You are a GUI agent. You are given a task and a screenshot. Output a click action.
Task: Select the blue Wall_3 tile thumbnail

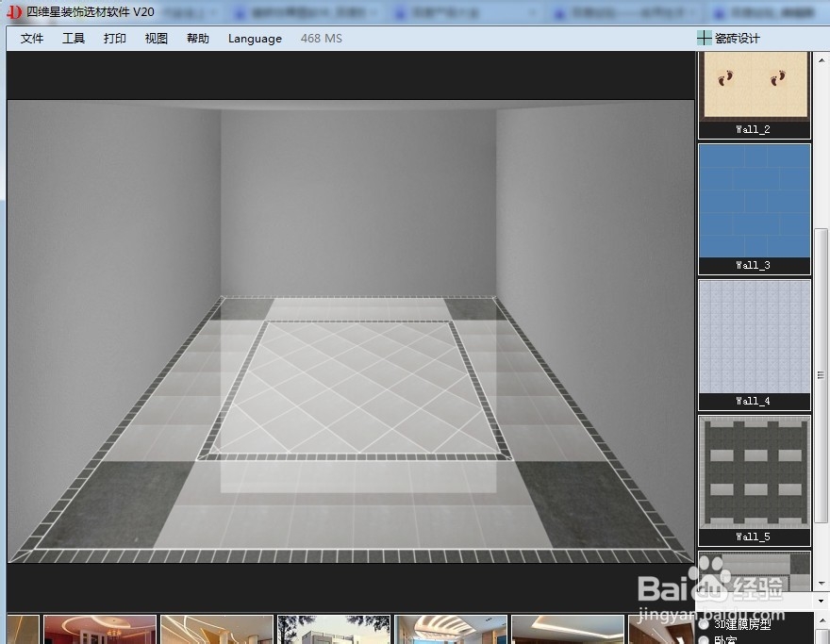click(x=755, y=209)
